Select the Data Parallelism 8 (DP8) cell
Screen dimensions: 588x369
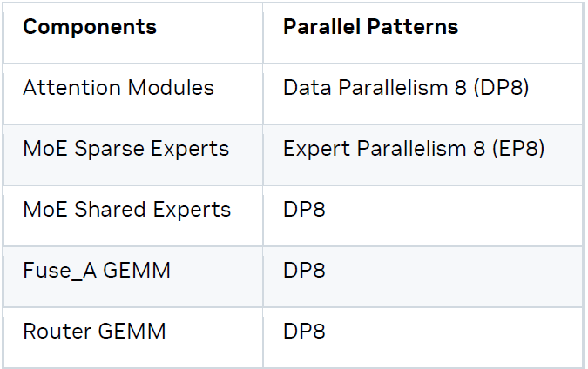[x=406, y=88]
